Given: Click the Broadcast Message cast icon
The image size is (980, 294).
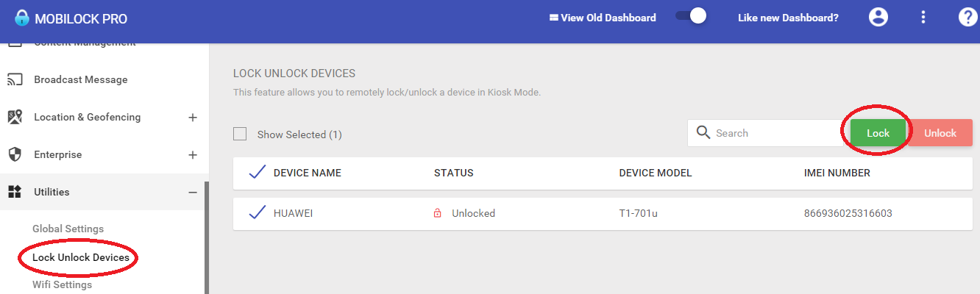Looking at the screenshot, I should point(15,79).
